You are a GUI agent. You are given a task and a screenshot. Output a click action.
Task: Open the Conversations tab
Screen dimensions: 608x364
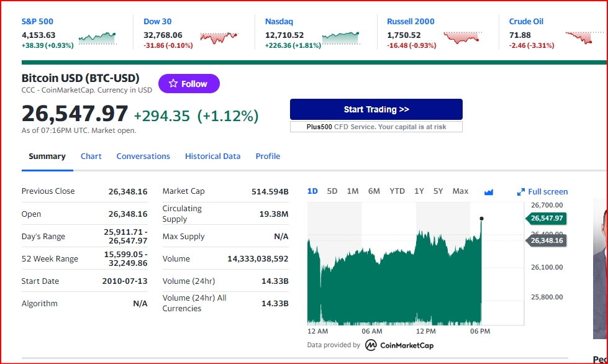[x=143, y=156]
